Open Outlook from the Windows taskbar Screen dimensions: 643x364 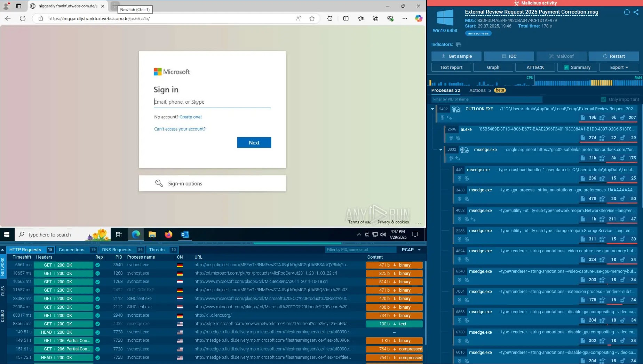pos(185,235)
